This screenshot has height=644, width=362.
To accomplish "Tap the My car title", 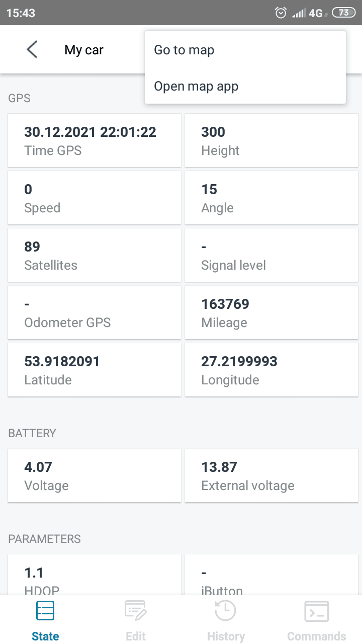I will tap(84, 50).
